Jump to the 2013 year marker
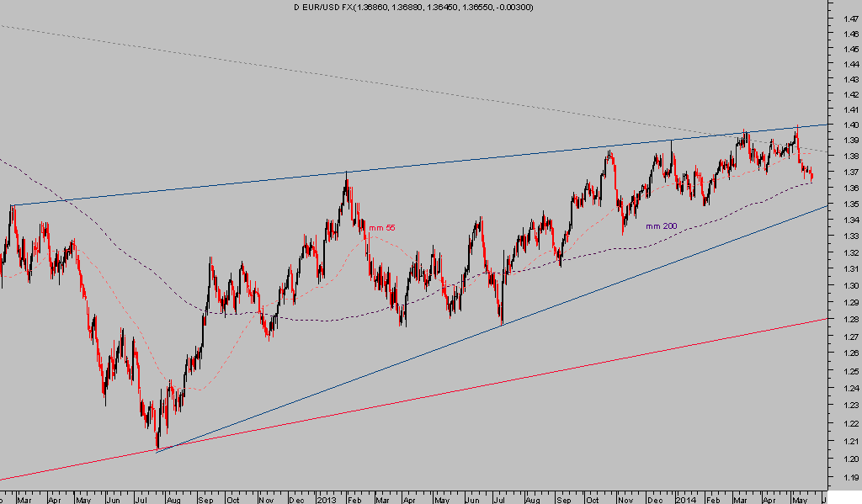Image resolution: width=862 pixels, height=504 pixels. 326,498
